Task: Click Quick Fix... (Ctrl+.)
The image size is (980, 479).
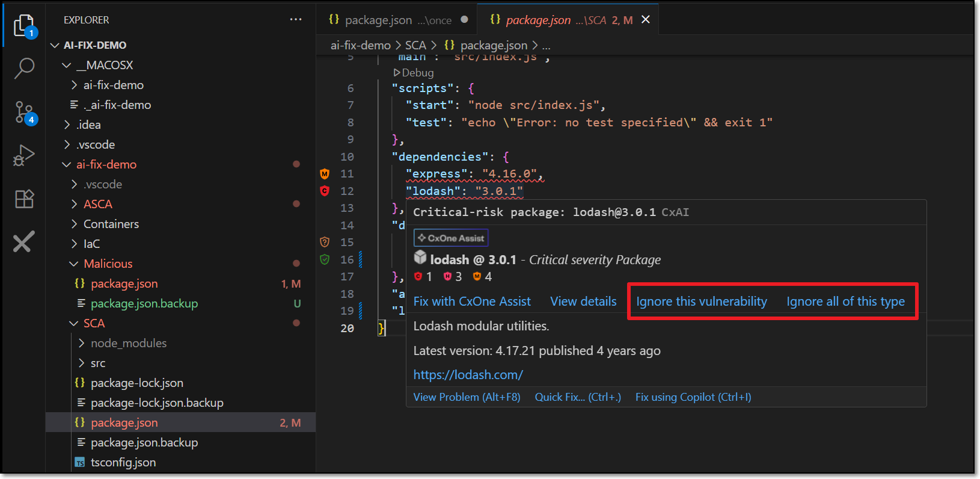Action: click(578, 397)
